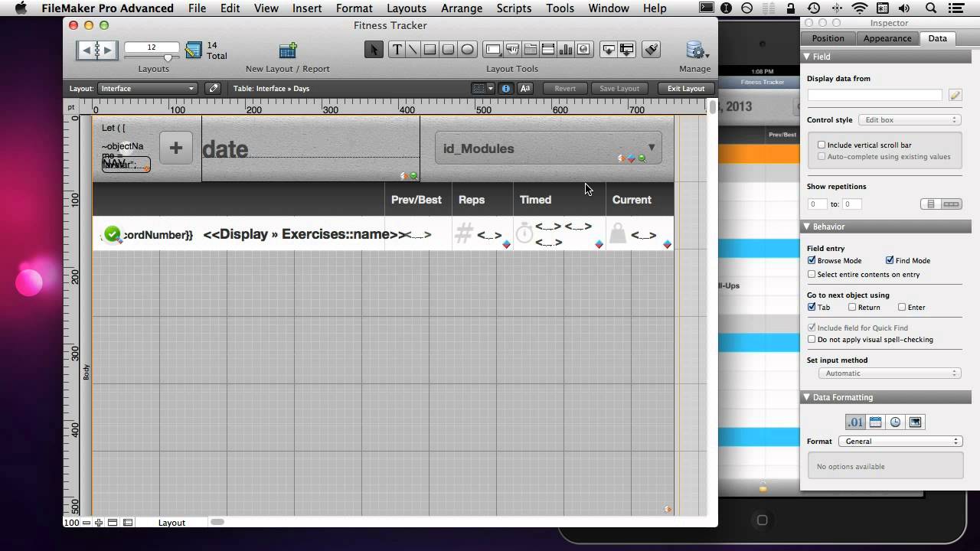Open Spotlight search in menu bar
Viewport: 980px width, 551px height.
931,8
